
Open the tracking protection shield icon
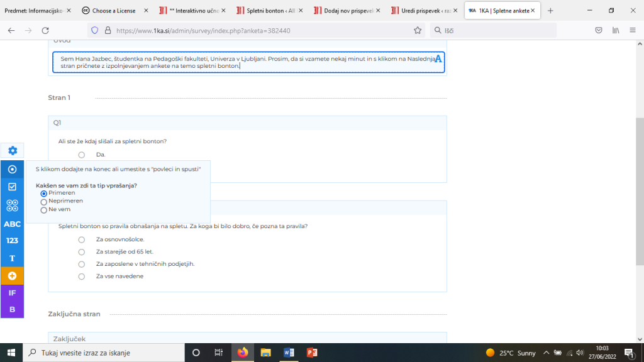coord(95,30)
